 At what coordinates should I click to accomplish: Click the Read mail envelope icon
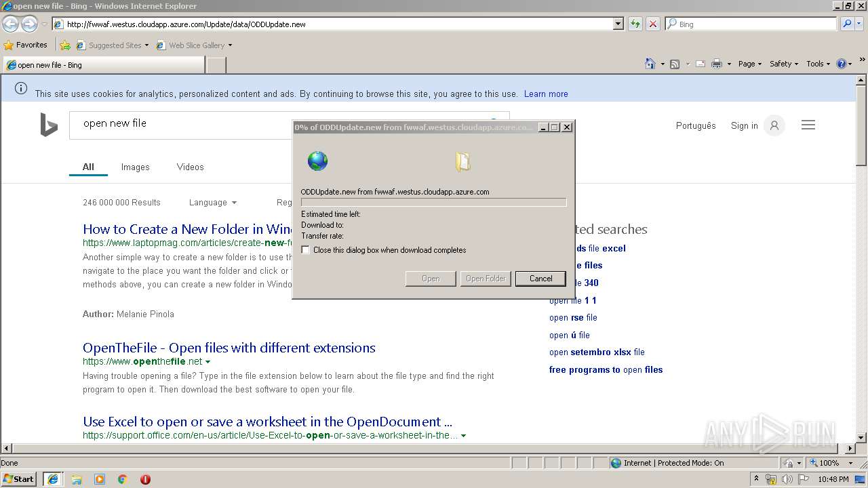701,64
